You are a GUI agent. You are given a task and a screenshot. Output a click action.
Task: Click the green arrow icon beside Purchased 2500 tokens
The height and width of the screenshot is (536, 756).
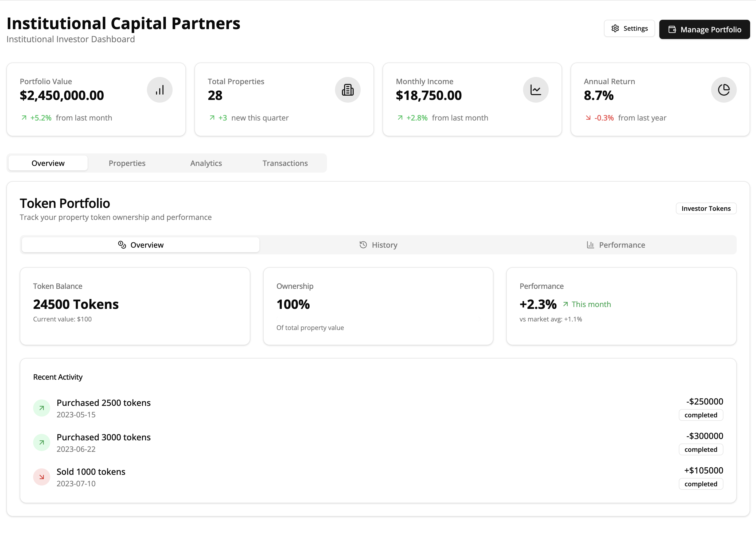click(x=42, y=408)
